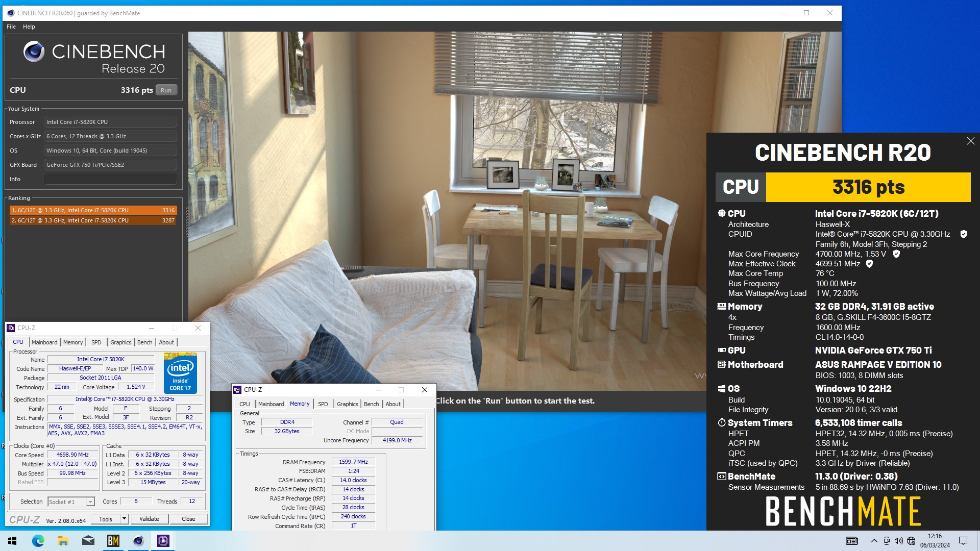
Task: Open the Graphics tab in the CPU-Z Memory window
Action: coord(347,404)
